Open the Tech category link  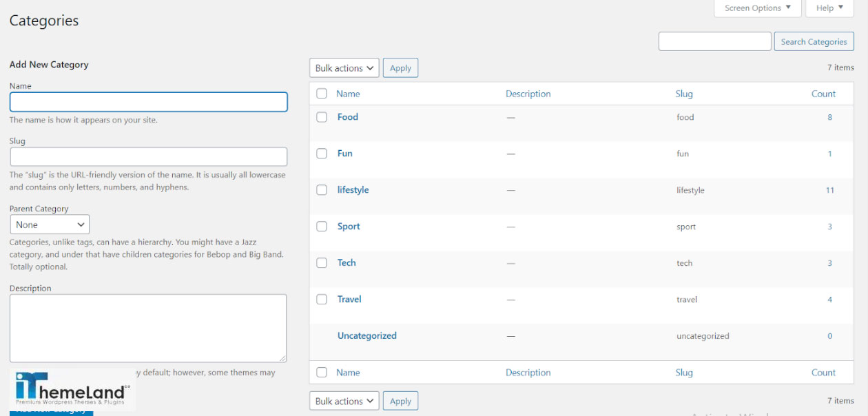[347, 263]
